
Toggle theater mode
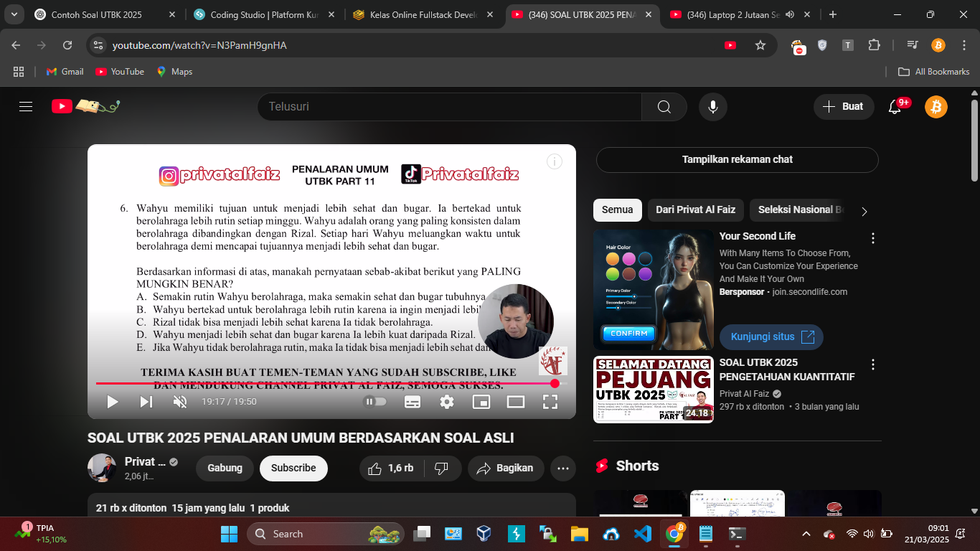click(516, 402)
